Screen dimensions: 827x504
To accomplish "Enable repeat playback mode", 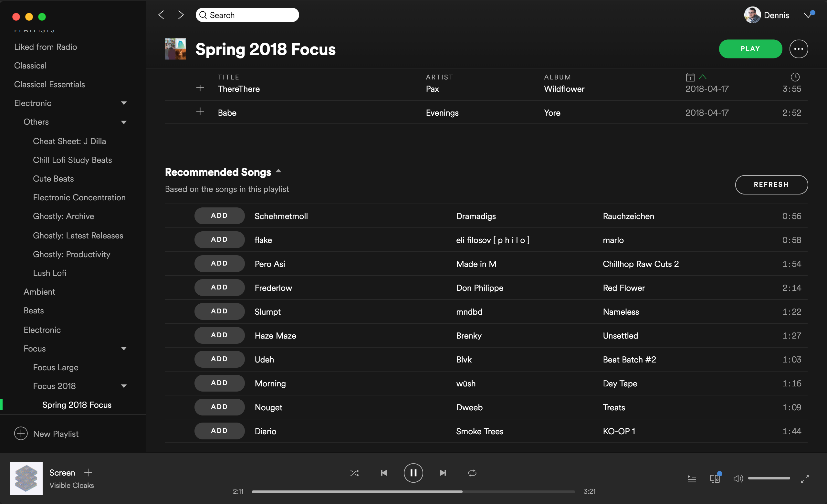I will (x=472, y=473).
